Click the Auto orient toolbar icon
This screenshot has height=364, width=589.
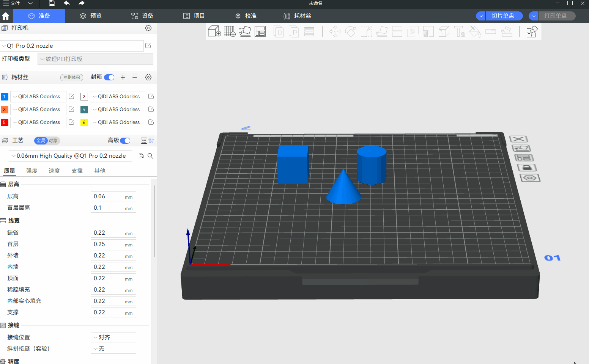pos(245,31)
